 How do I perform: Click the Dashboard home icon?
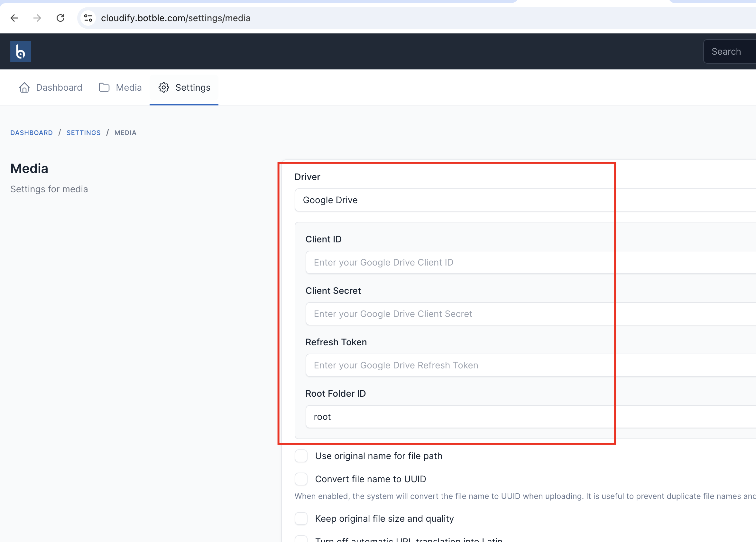click(24, 88)
